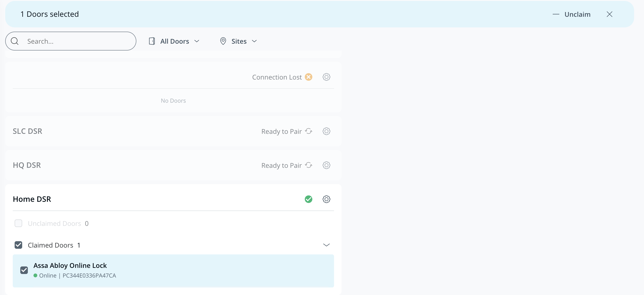Collapse the Claimed Doors list chevron

click(326, 245)
